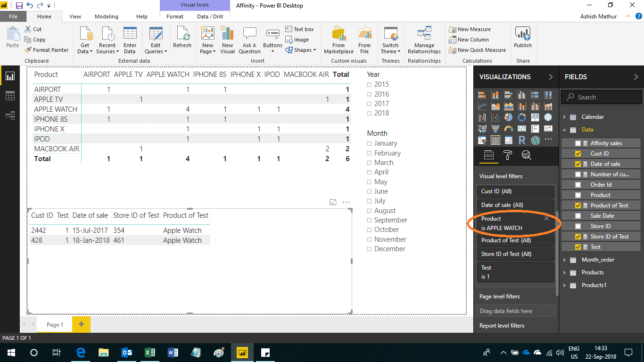Switch to the Format ribbon tab
This screenshot has height=362, width=644.
pyautogui.click(x=175, y=16)
